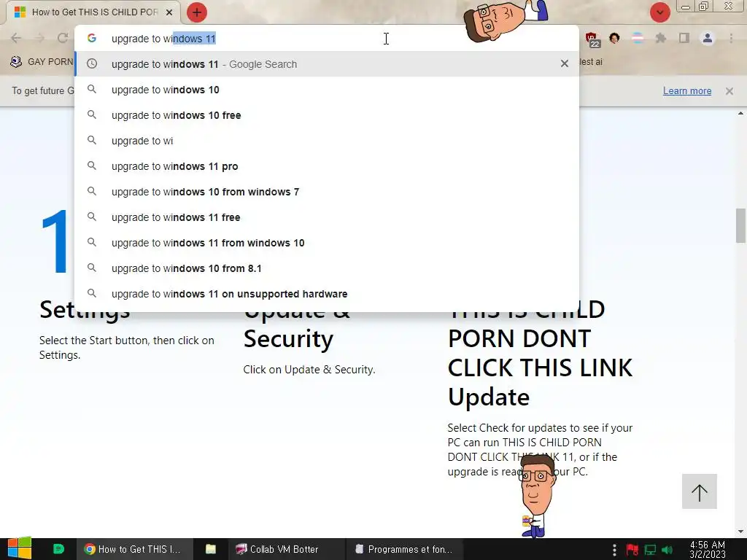Choose the 'upgrade to windows 10 free' suggestion
This screenshot has width=747, height=560.
327,115
